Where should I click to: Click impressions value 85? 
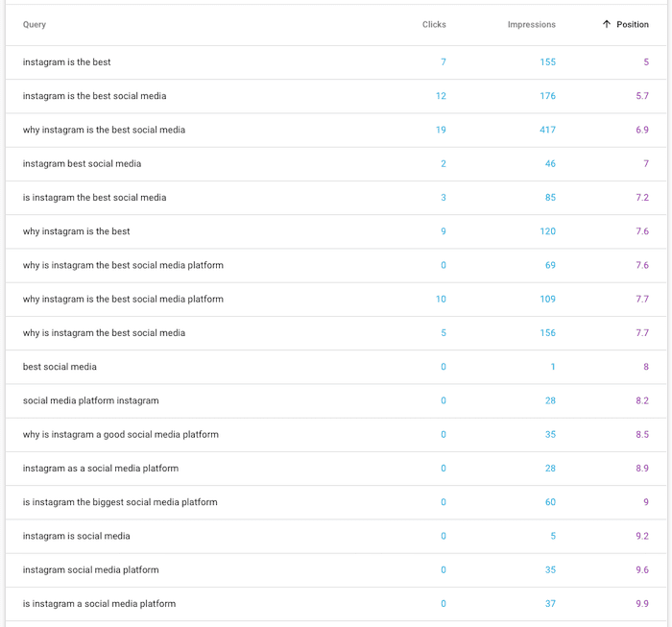pyautogui.click(x=550, y=198)
